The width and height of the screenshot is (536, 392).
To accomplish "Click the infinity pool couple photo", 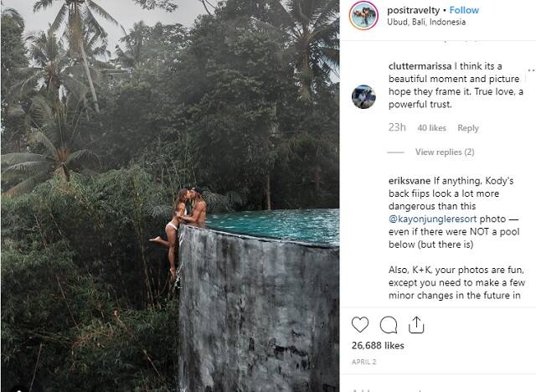I will pyautogui.click(x=170, y=196).
